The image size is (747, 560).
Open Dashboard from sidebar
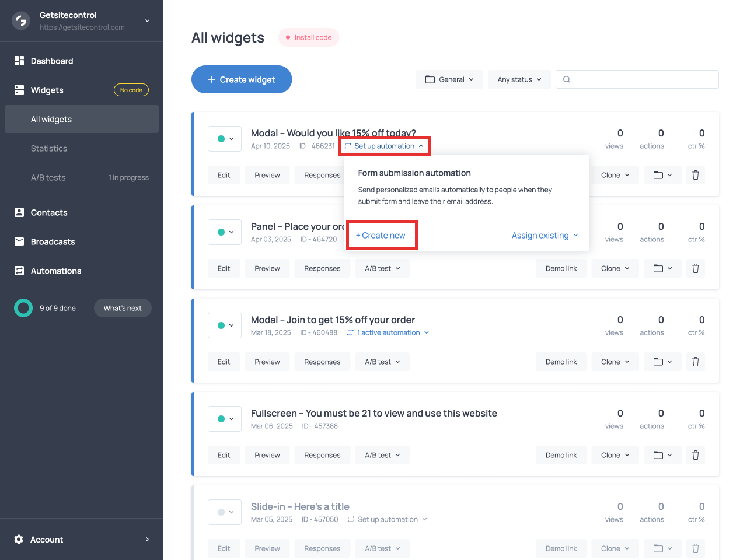pos(52,61)
